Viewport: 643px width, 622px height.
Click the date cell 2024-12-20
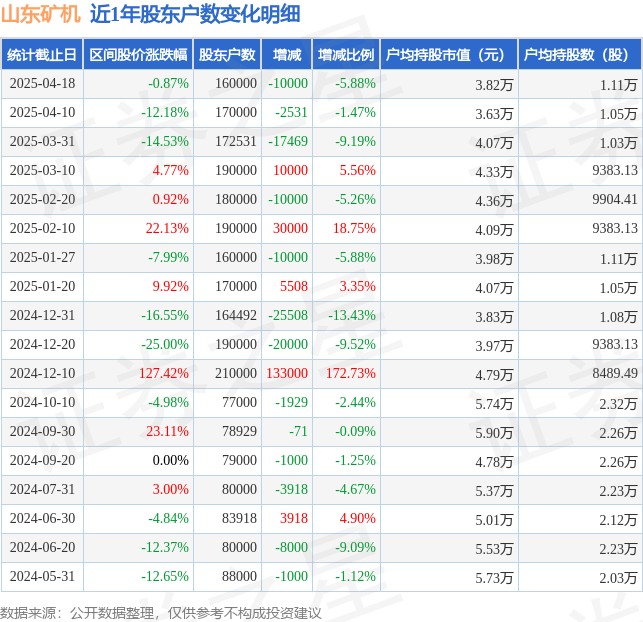(x=43, y=344)
